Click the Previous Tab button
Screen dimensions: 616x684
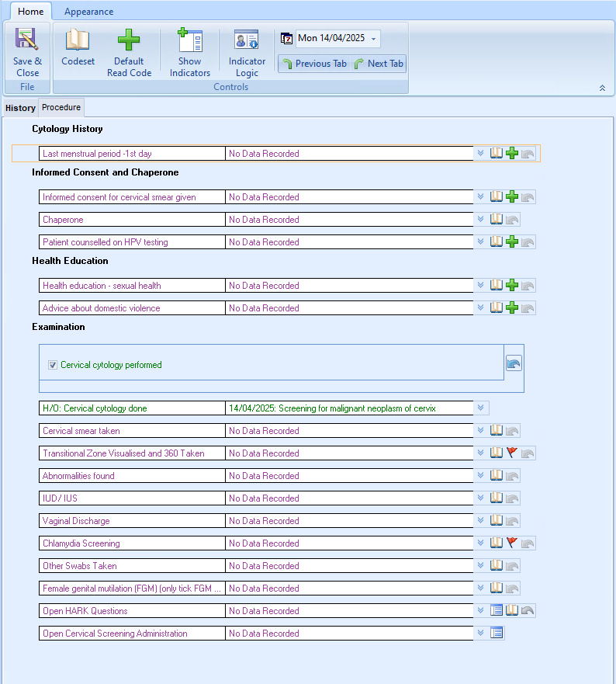tap(314, 64)
